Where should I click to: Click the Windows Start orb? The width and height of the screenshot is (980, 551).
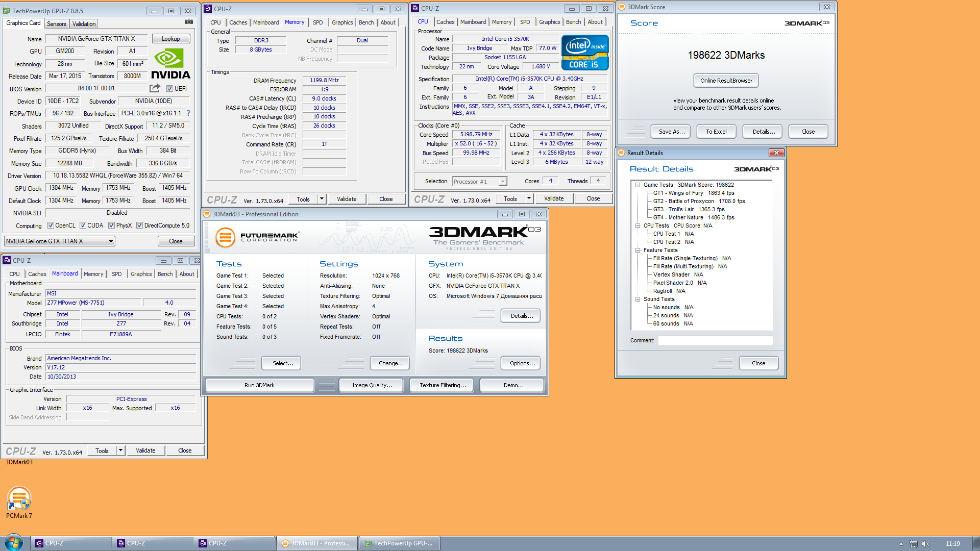pyautogui.click(x=13, y=543)
